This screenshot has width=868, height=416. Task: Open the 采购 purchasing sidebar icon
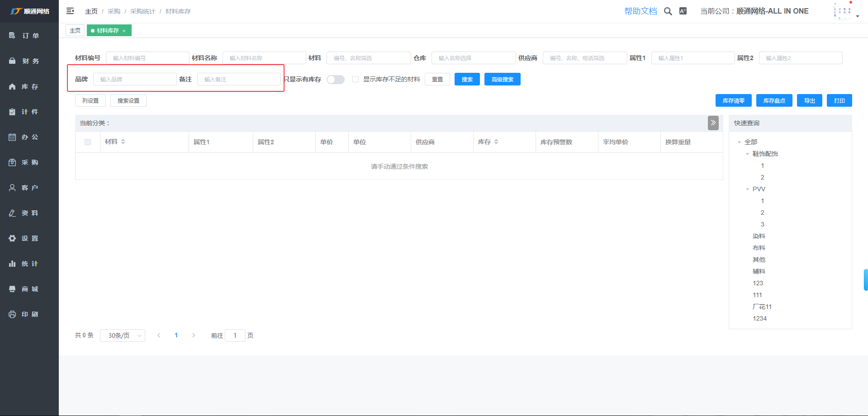pyautogui.click(x=12, y=162)
